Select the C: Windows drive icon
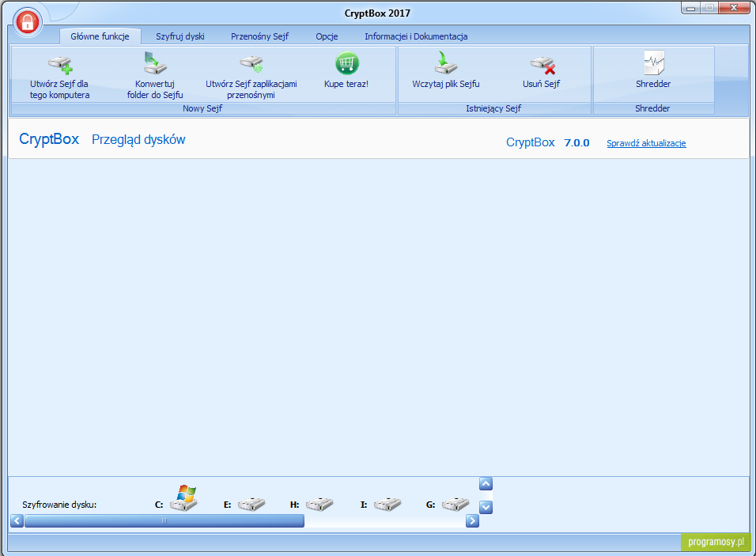This screenshot has width=756, height=556. [183, 498]
